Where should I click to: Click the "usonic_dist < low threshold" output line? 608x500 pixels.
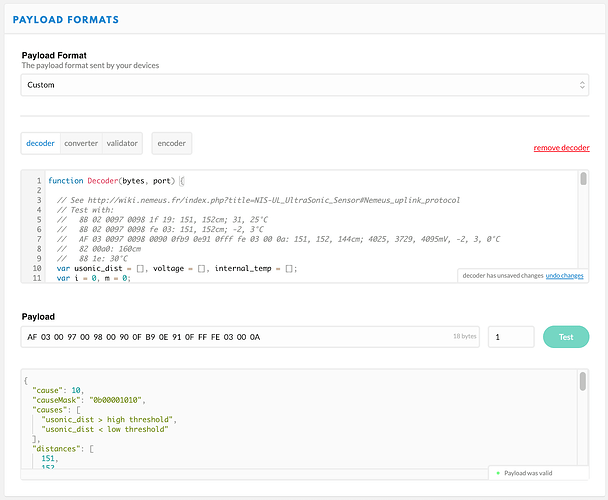click(x=105, y=429)
